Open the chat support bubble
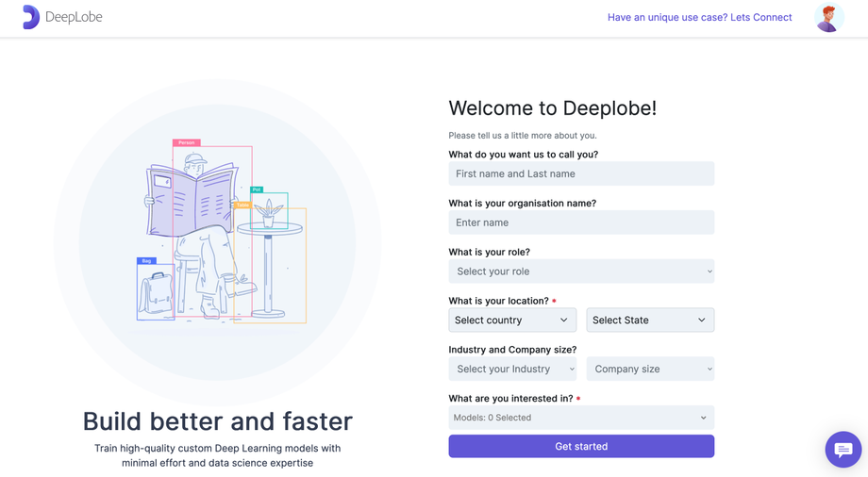 (x=843, y=450)
